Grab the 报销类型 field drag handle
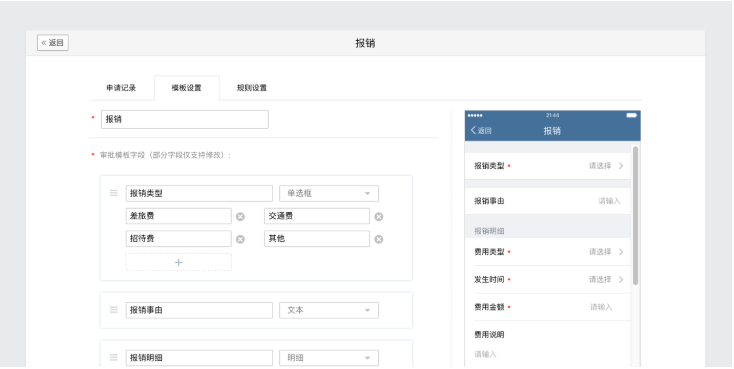The width and height of the screenshot is (734, 369). tap(114, 193)
